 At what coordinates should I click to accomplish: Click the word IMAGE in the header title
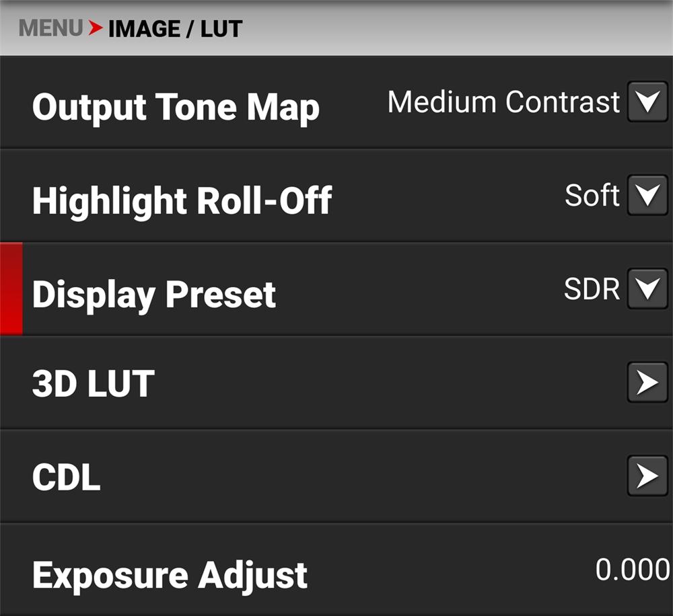(x=144, y=29)
